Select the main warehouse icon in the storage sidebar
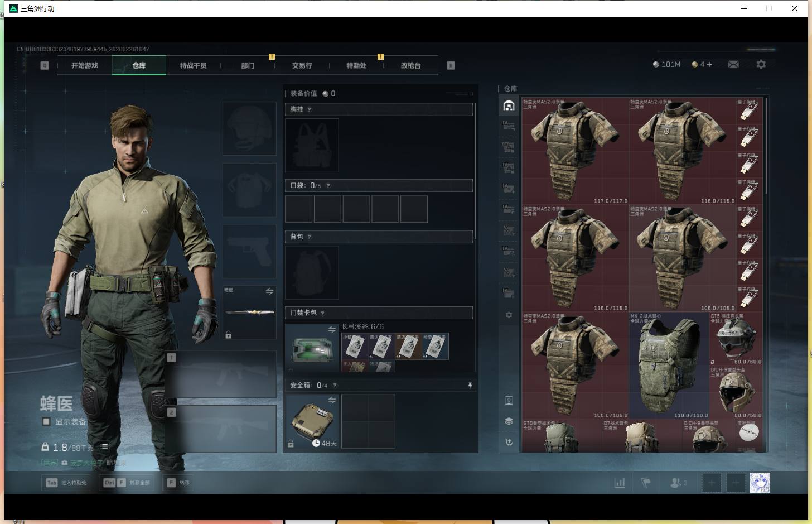 click(509, 106)
